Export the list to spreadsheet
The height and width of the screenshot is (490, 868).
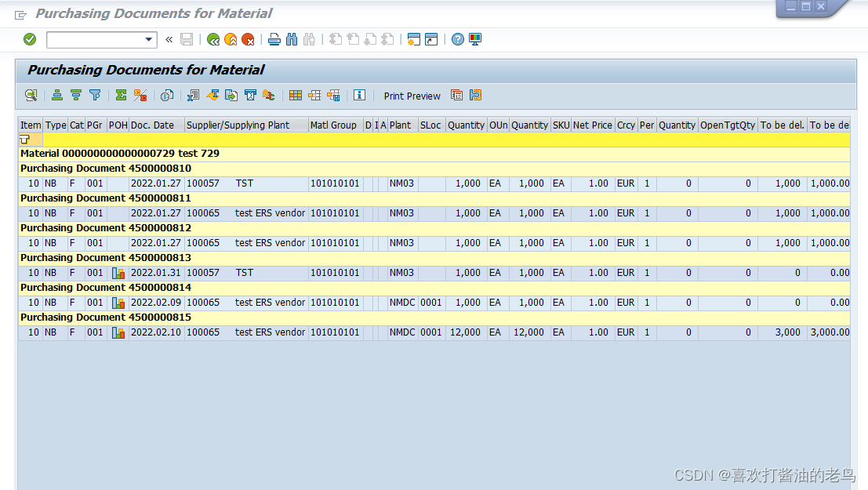point(193,95)
